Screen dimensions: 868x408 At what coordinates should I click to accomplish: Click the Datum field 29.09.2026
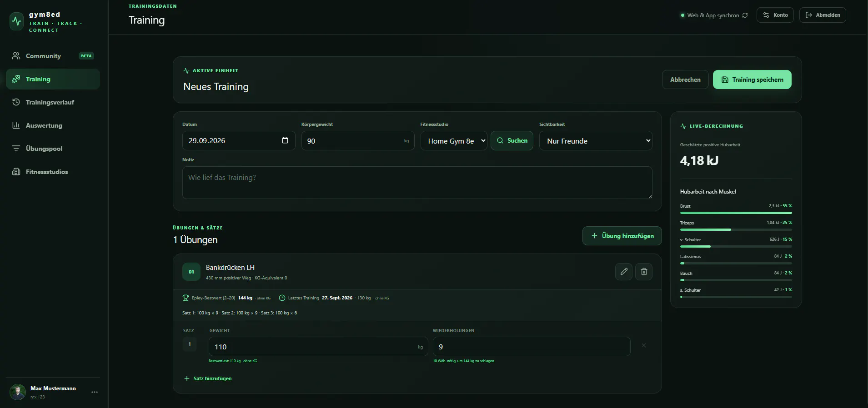[x=239, y=141]
